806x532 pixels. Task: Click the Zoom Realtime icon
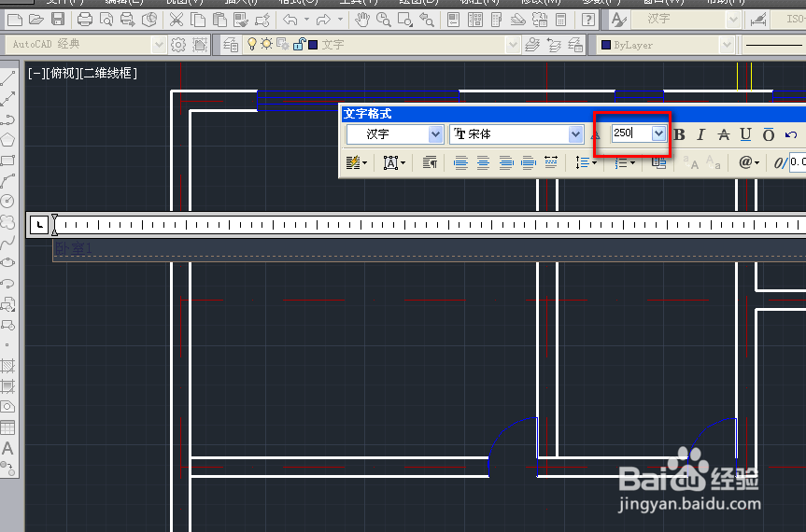[x=384, y=20]
